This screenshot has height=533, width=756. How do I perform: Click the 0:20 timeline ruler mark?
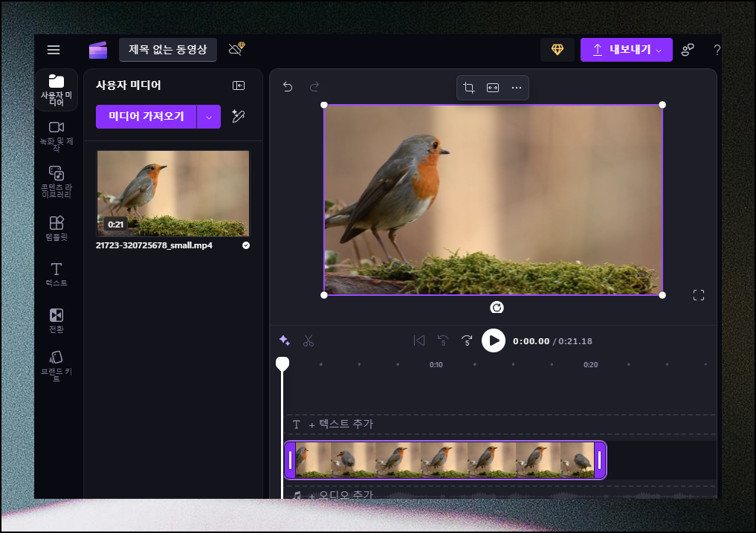click(591, 365)
